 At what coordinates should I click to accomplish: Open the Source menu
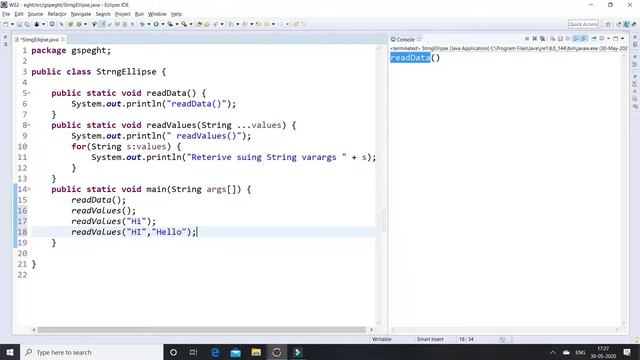pyautogui.click(x=35, y=14)
